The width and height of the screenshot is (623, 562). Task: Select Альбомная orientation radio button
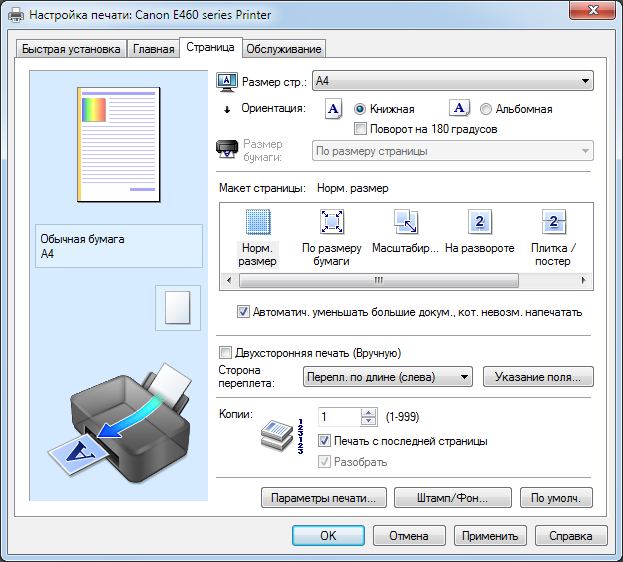tap(486, 109)
